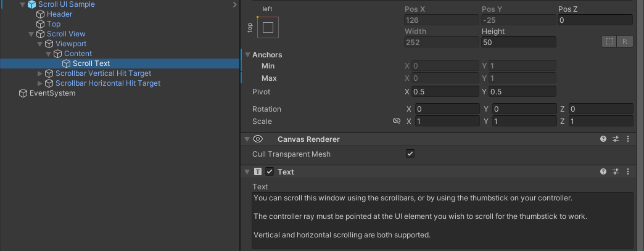Open Canvas Renderer more options menu
Viewport: 644px width, 251px height.
click(x=627, y=139)
